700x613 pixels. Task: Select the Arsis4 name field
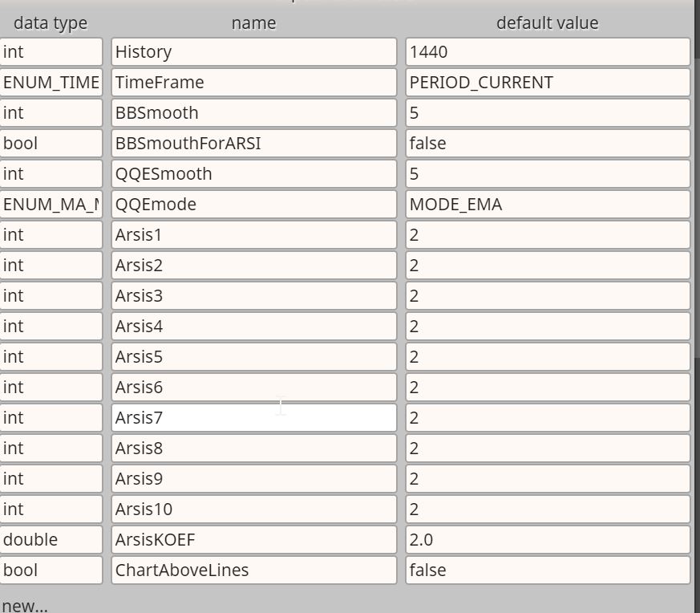[253, 327]
